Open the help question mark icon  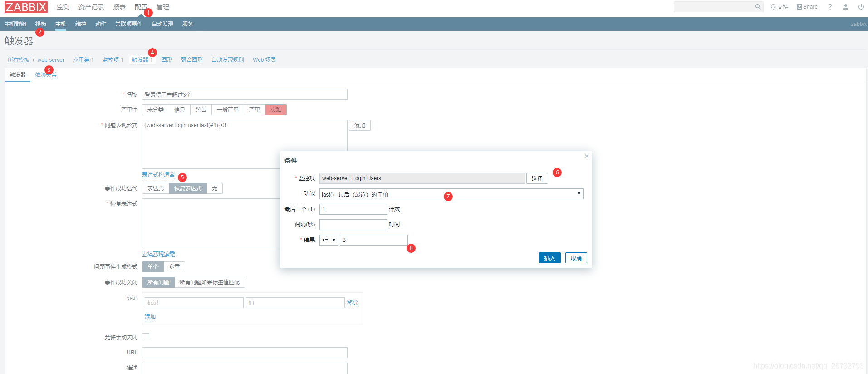(x=830, y=7)
